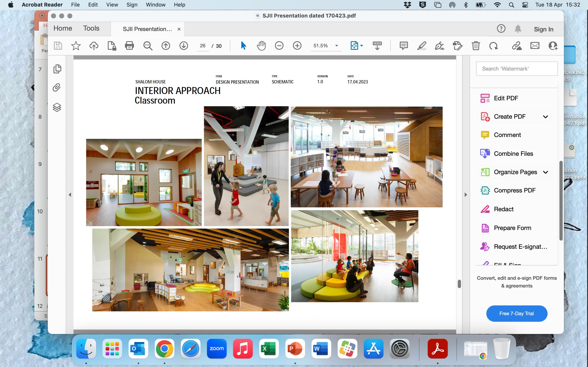Switch to the Tools tab
Viewport: 588px width, 367px height.
(x=91, y=28)
